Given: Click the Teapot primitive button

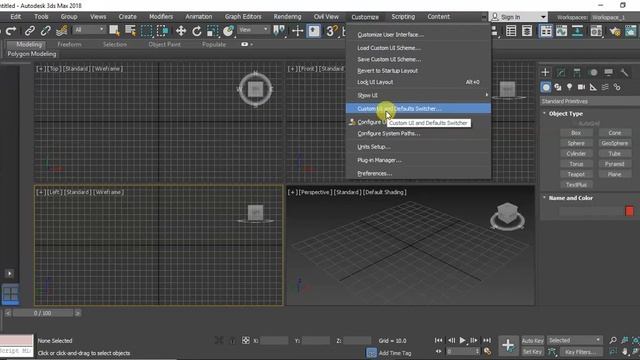Looking at the screenshot, I should pyautogui.click(x=576, y=174).
